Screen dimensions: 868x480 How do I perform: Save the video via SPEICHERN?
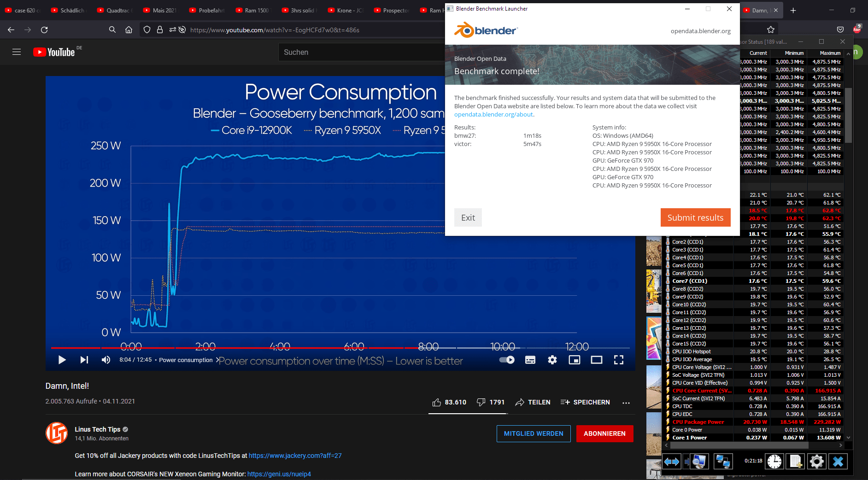[585, 402]
